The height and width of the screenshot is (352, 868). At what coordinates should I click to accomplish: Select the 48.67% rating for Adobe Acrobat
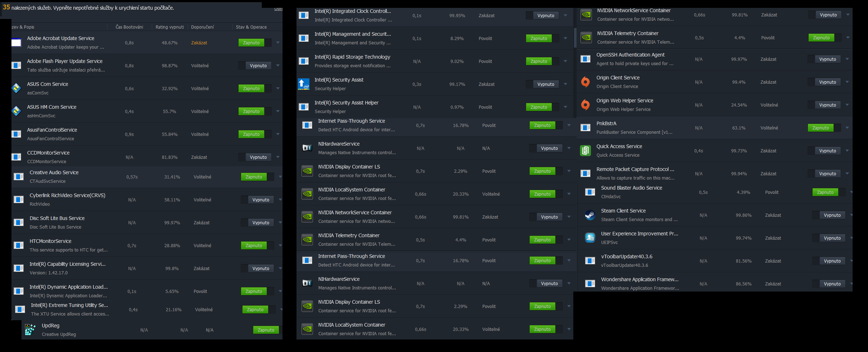pos(170,43)
